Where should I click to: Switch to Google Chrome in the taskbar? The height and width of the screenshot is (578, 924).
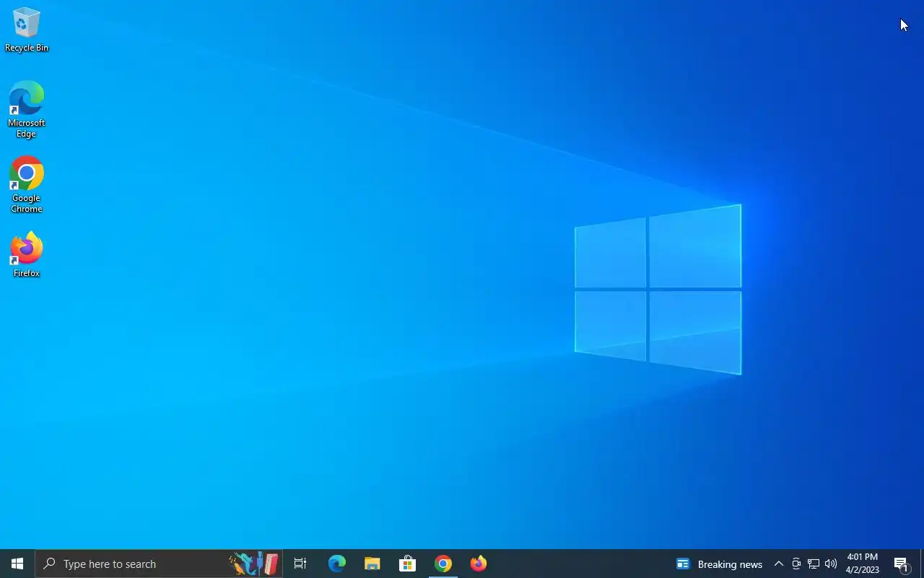(x=443, y=564)
